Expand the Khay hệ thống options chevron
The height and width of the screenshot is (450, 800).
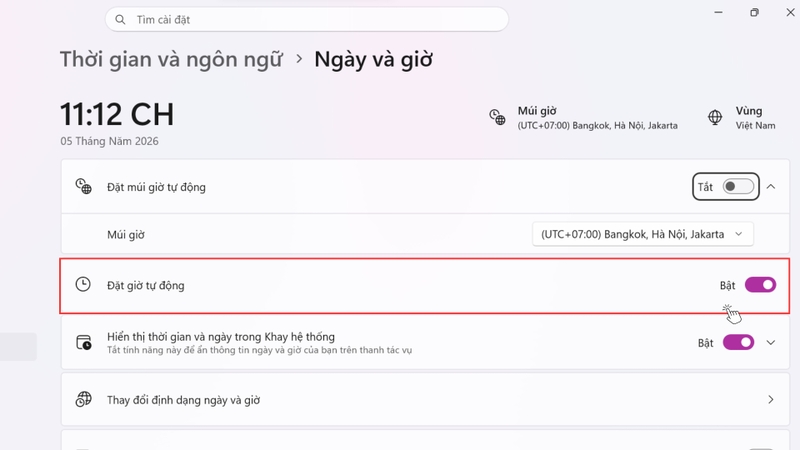[771, 342]
